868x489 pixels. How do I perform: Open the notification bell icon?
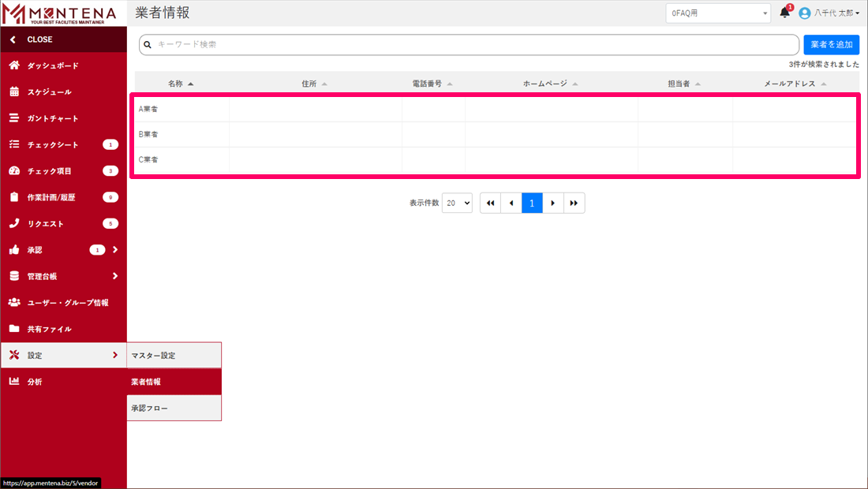coord(784,13)
